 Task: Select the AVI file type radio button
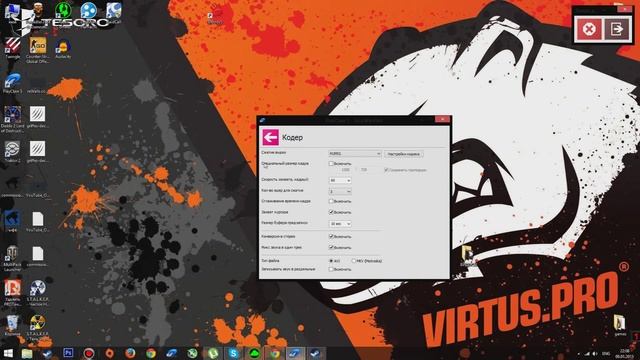click(331, 260)
